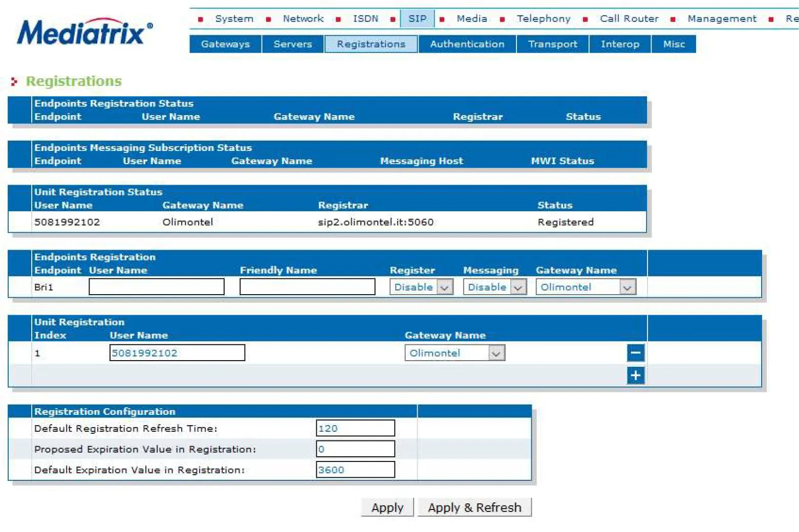The image size is (799, 532).
Task: Open the Interop tab
Action: pos(619,44)
